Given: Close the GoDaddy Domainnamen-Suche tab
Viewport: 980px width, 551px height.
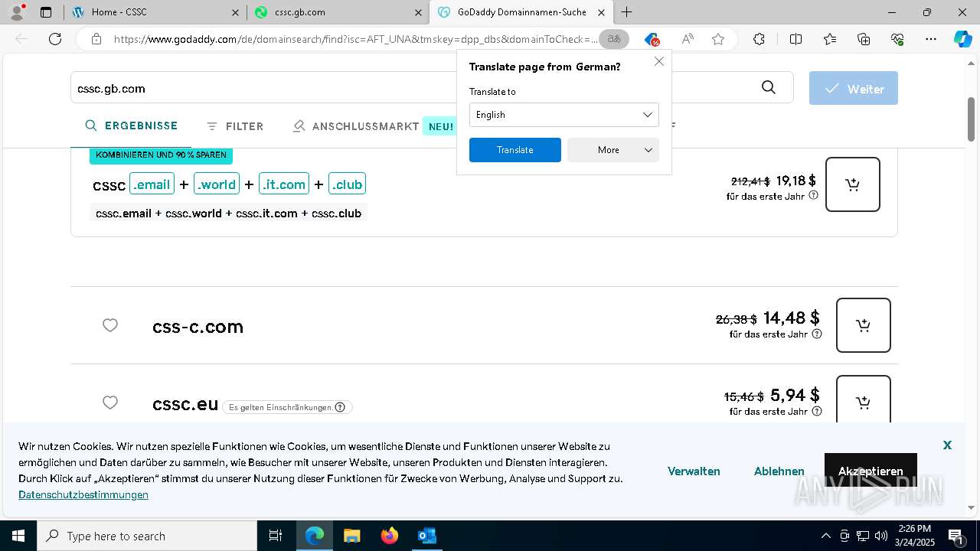Looking at the screenshot, I should (601, 12).
